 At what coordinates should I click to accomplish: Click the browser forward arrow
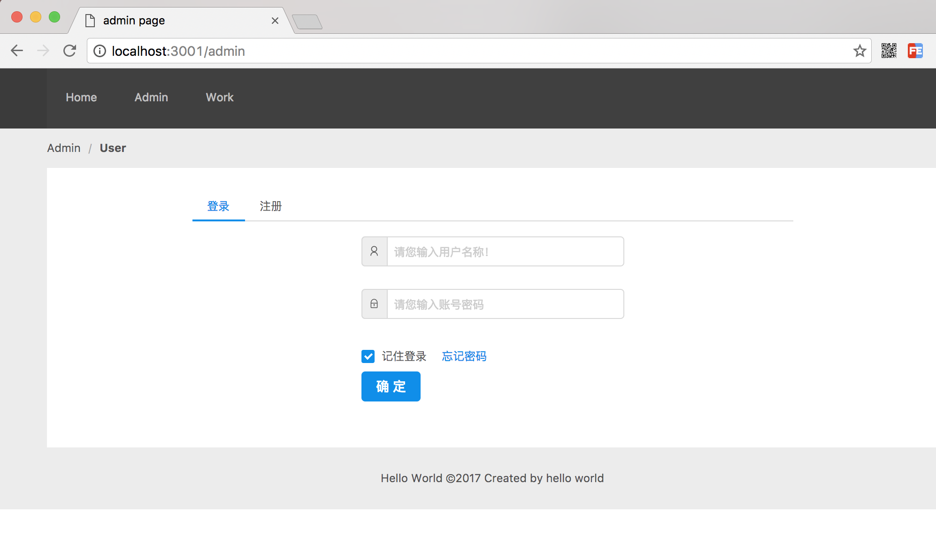click(43, 51)
